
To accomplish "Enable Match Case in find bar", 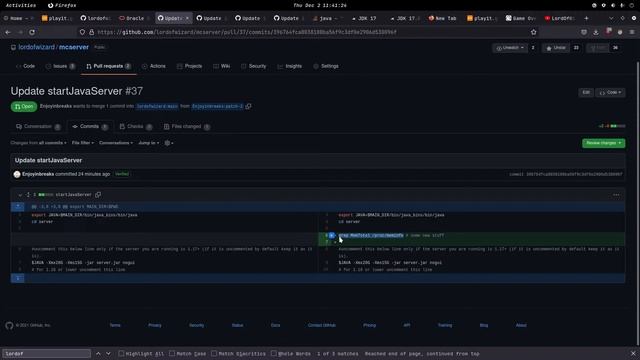I will (188, 353).
